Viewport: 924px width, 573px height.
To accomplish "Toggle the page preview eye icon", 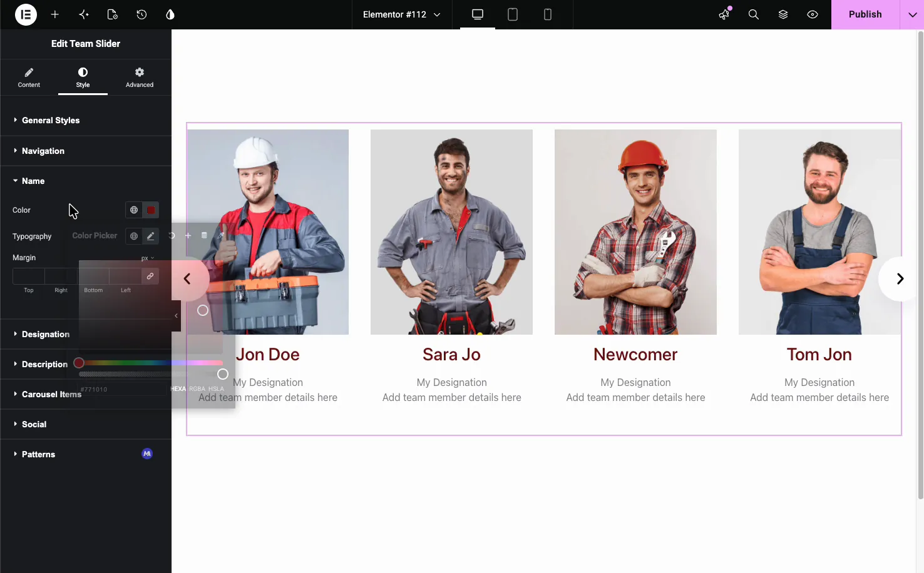I will (813, 14).
